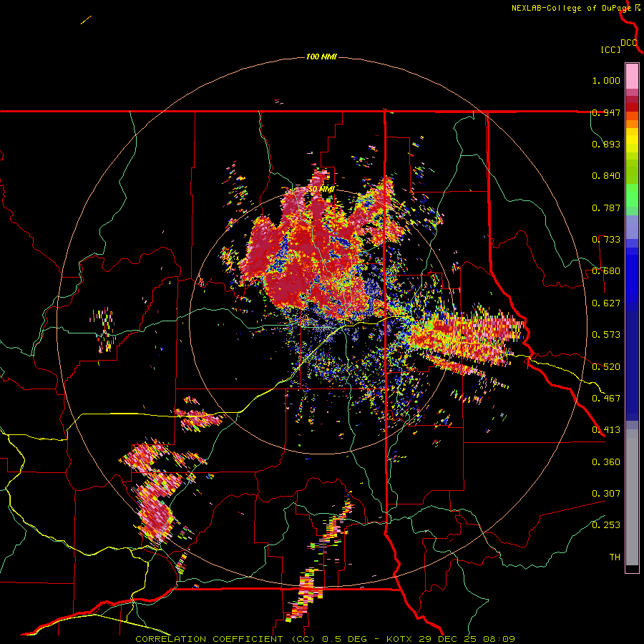Click the 0.840 scale value
Viewport: 644px width, 644px height.
pyautogui.click(x=606, y=176)
